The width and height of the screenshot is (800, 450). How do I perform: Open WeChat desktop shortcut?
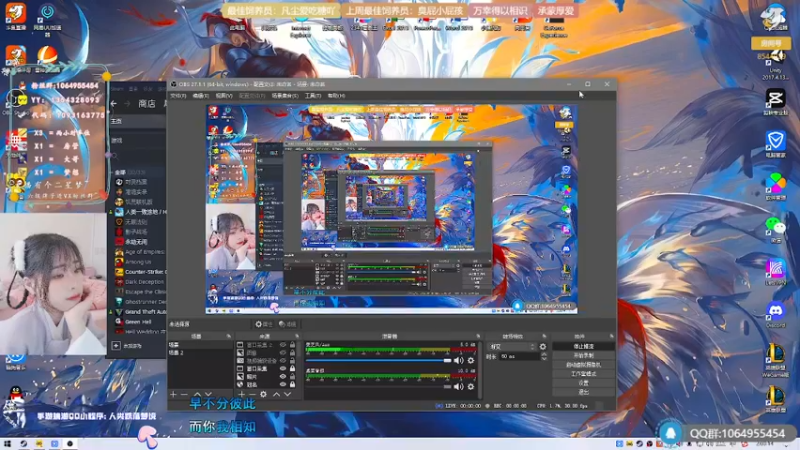pyautogui.click(x=776, y=228)
